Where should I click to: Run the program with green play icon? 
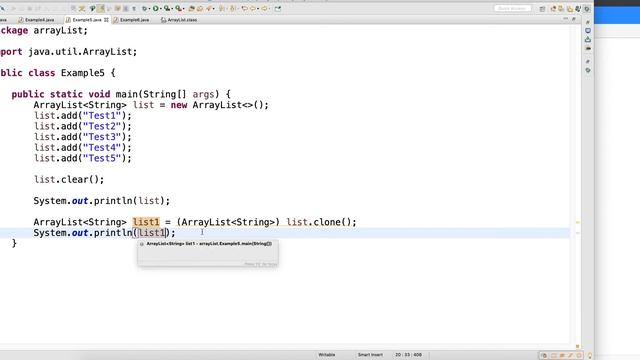click(156, 8)
